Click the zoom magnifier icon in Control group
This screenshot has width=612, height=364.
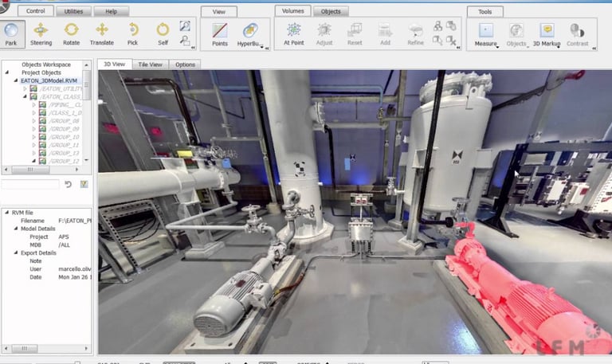pyautogui.click(x=185, y=26)
